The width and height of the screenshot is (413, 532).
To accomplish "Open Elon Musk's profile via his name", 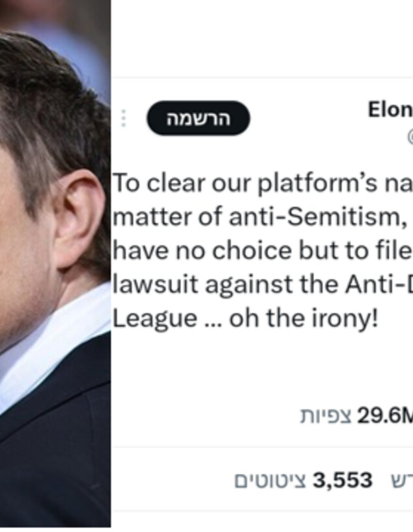I will [389, 109].
